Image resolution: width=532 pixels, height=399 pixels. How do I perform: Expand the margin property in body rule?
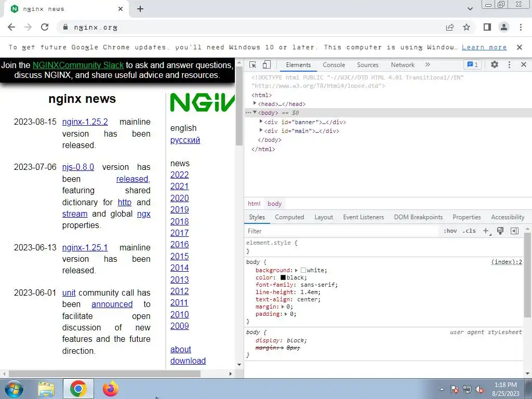pos(283,307)
